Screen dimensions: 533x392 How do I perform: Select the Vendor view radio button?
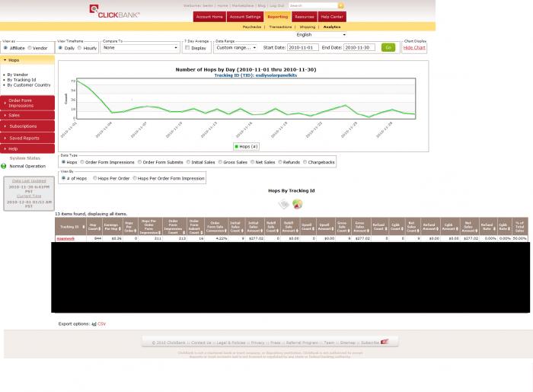tap(30, 48)
